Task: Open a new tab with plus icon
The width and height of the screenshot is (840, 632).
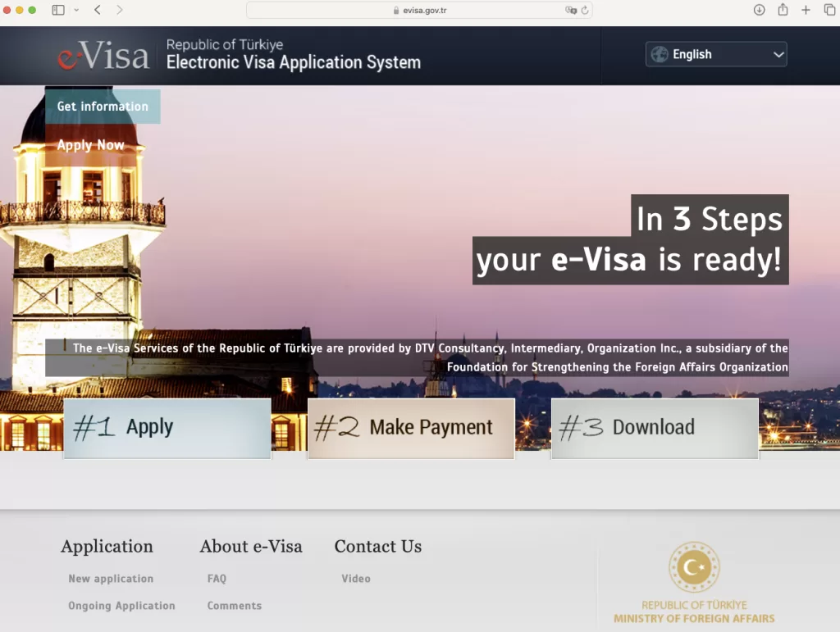Action: [x=806, y=10]
